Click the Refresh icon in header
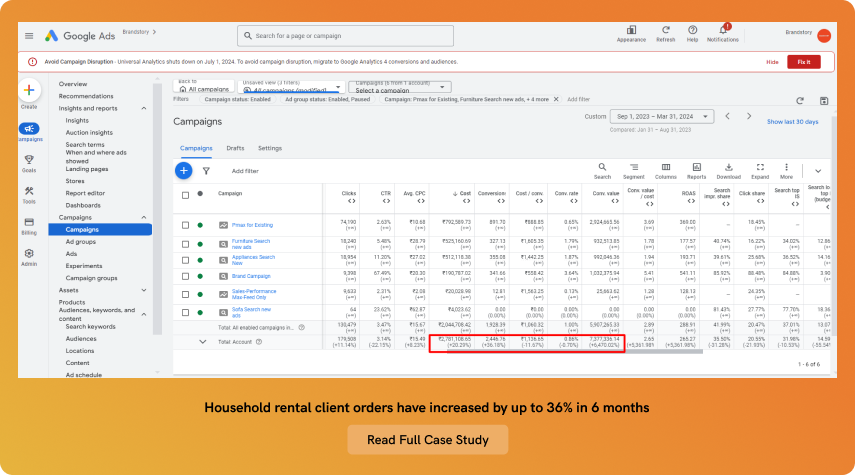855x475 pixels. (665, 30)
